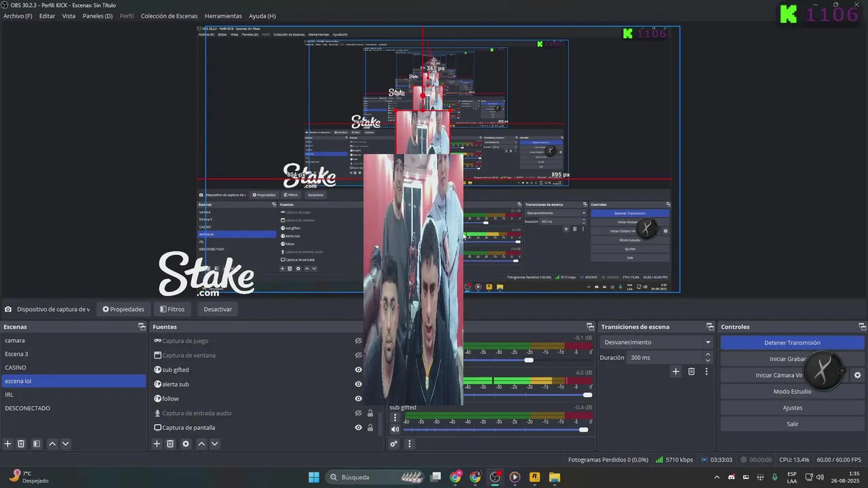Undock the Transiciones de escena panel
Image resolution: width=868 pixels, height=488 pixels.
pos(710,327)
